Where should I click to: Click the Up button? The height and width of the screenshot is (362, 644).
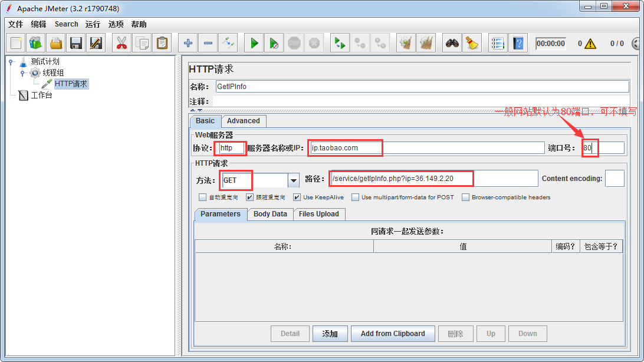pyautogui.click(x=491, y=334)
